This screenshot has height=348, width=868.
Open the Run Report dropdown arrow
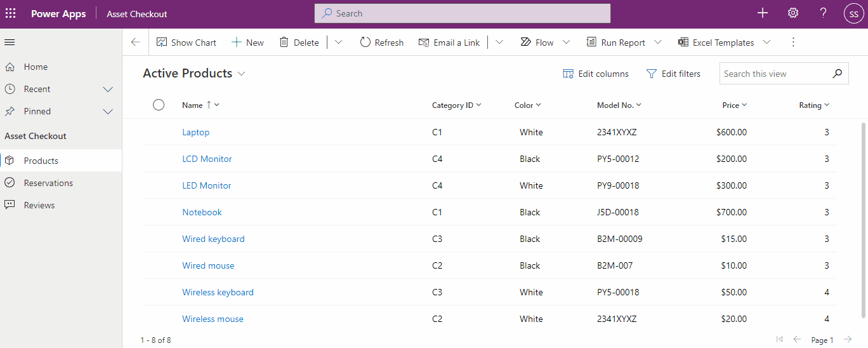(657, 43)
